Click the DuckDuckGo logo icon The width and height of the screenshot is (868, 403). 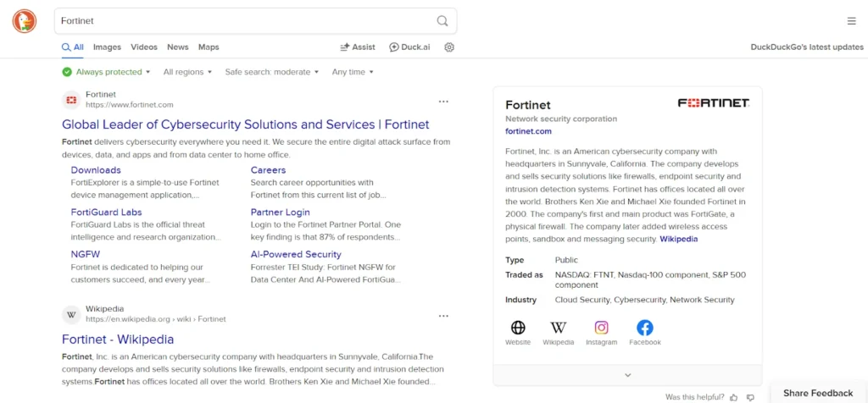click(x=25, y=20)
